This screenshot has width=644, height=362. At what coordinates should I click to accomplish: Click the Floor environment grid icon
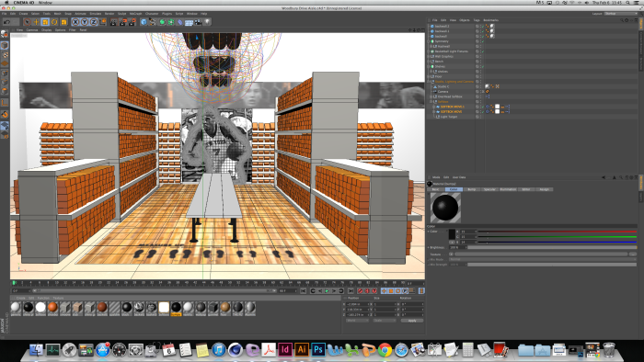[189, 22]
